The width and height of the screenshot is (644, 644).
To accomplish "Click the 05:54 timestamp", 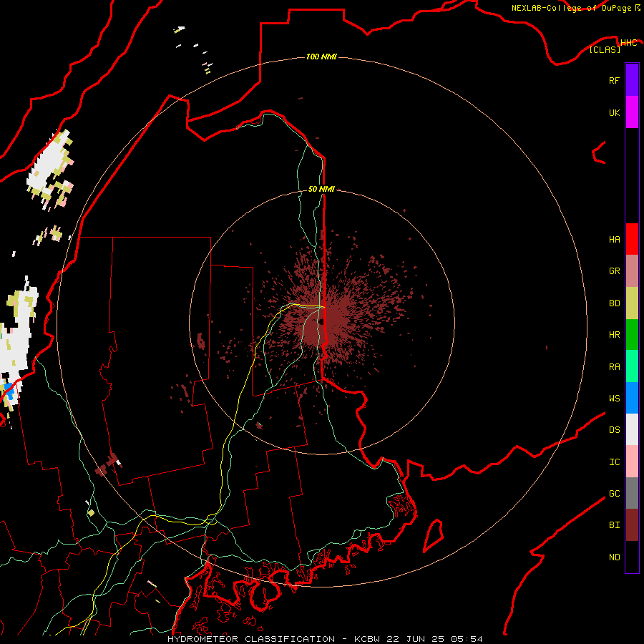I will [467, 639].
